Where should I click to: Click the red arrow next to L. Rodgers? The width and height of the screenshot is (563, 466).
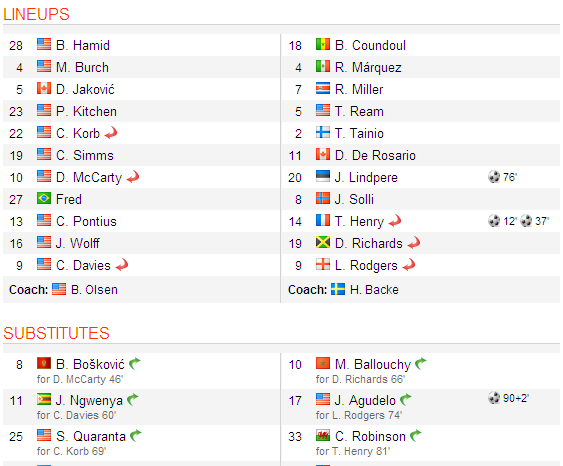tap(409, 265)
